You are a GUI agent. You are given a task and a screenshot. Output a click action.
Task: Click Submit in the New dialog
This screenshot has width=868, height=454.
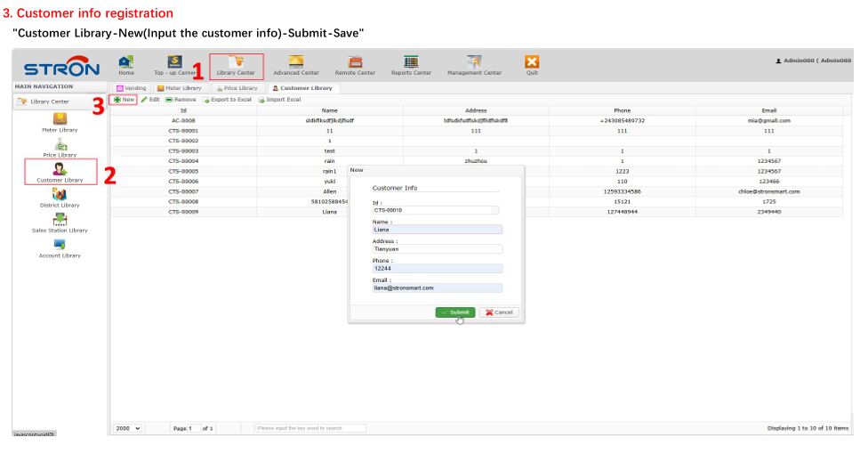pyautogui.click(x=455, y=312)
